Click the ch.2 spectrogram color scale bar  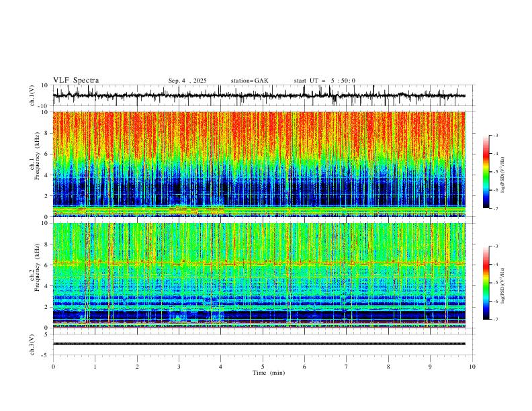tap(486, 283)
